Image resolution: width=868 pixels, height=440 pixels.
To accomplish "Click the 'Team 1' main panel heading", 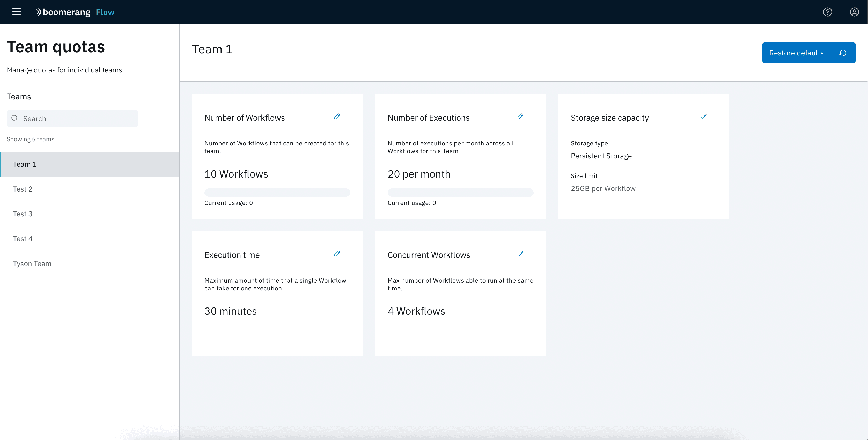I will [212, 49].
